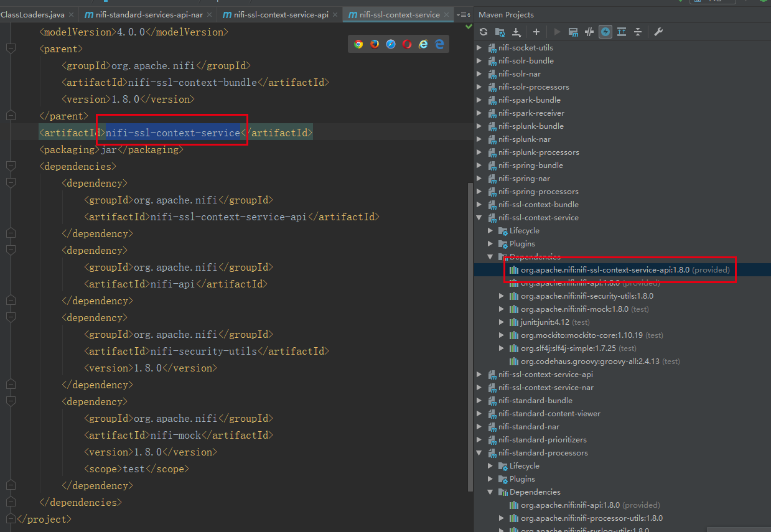Screen dimensions: 771x532
Task: Open Maven Settings wrench icon
Action: click(659, 32)
